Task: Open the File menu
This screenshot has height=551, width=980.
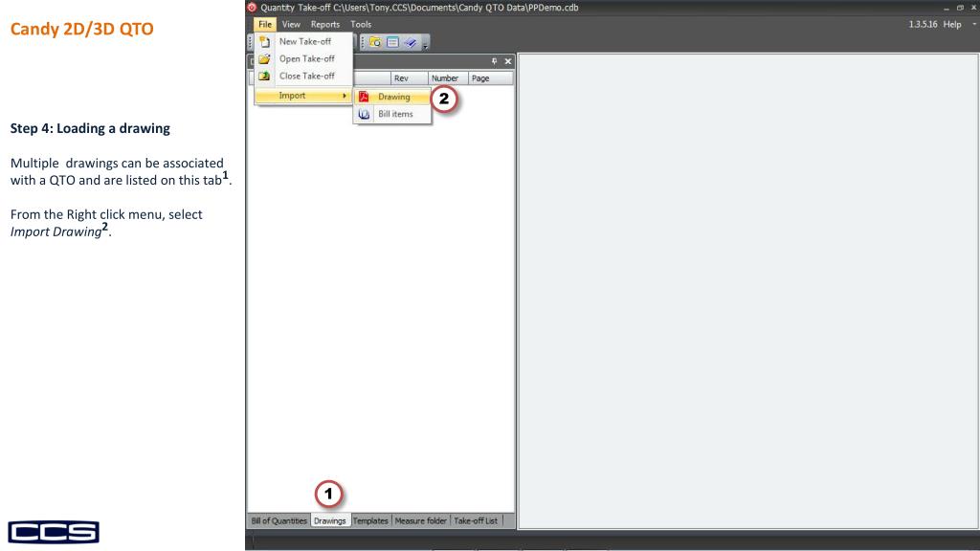Action: [265, 24]
